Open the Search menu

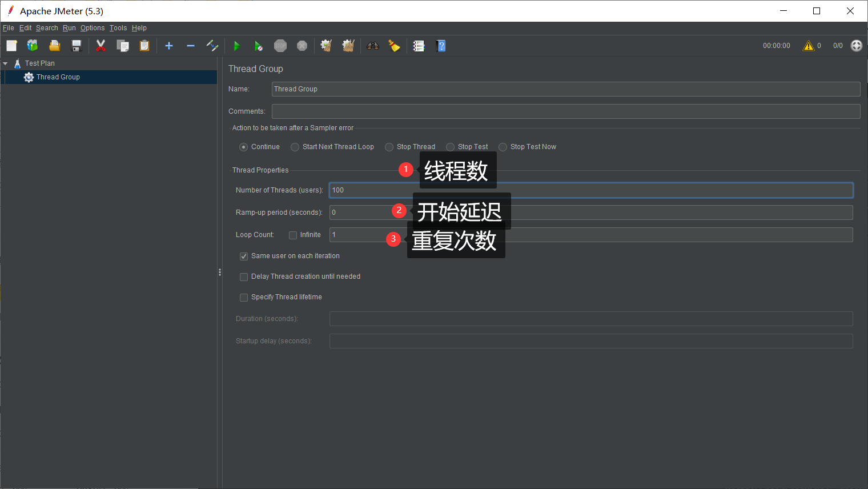pyautogui.click(x=47, y=28)
